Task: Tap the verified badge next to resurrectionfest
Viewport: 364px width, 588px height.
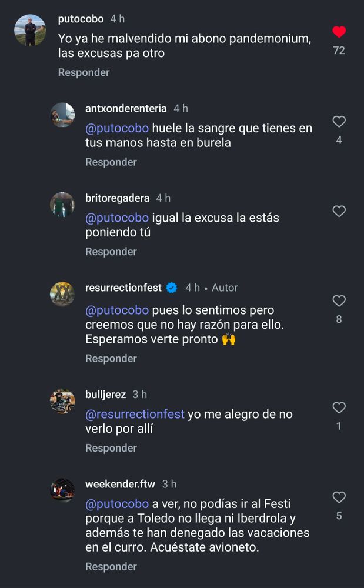Action: pos(171,288)
